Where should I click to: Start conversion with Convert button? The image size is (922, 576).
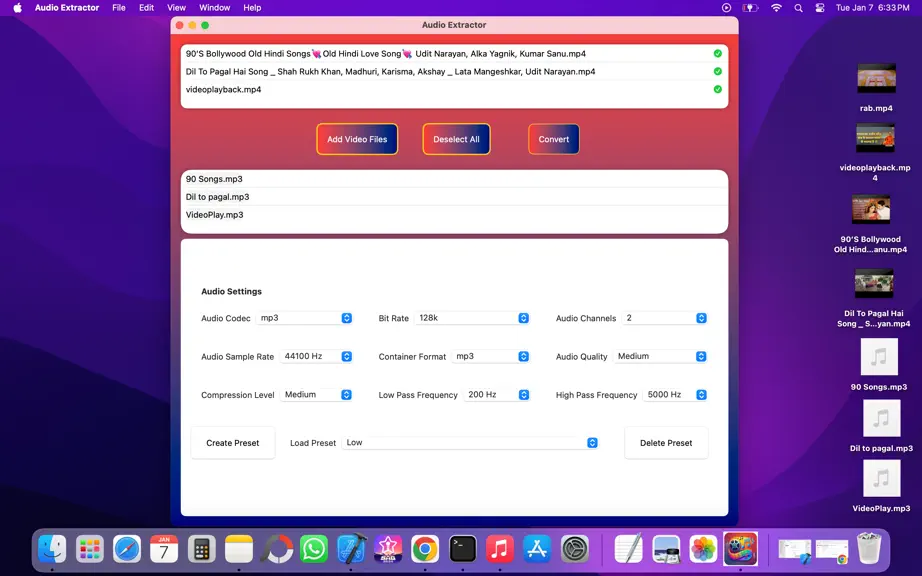[553, 139]
